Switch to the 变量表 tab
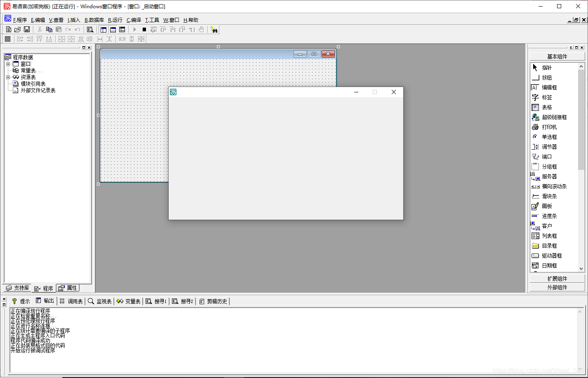588x378 pixels. 129,301
